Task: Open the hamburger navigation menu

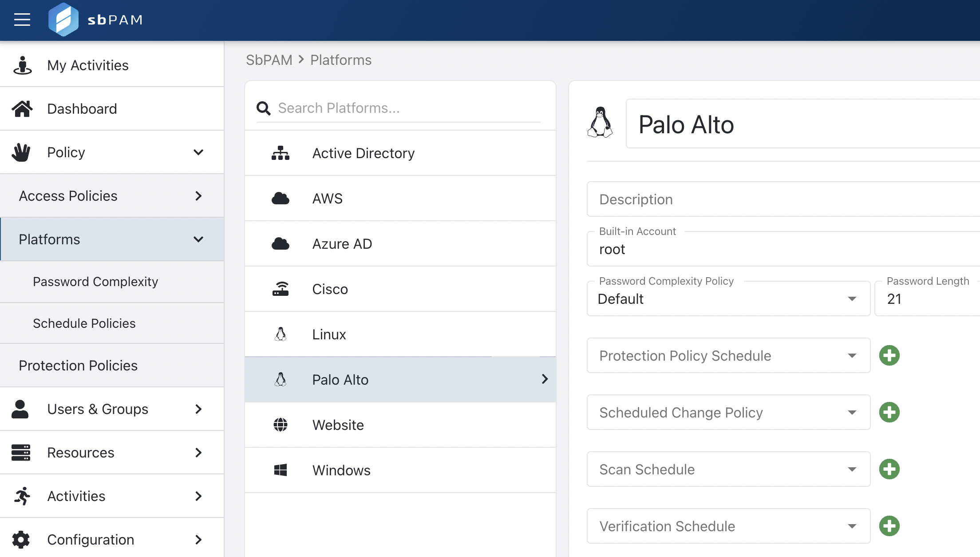Action: tap(22, 20)
